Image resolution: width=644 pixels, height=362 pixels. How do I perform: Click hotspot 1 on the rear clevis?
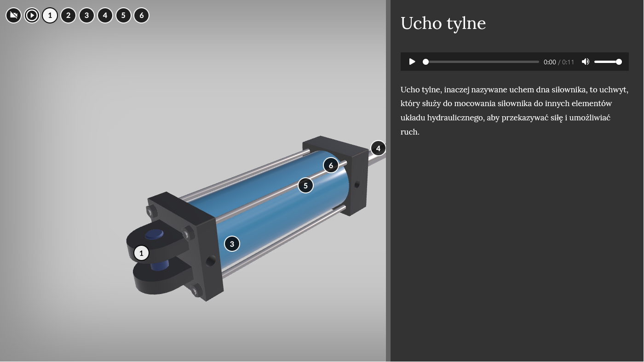tap(141, 253)
